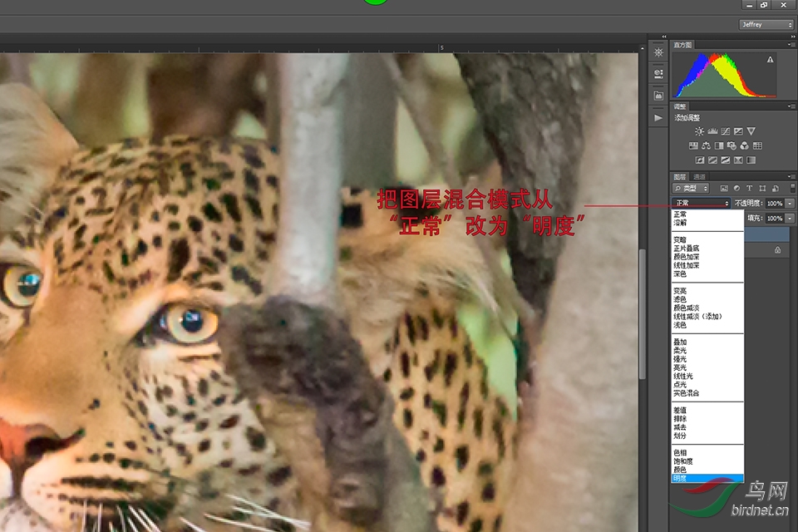
Task: Choose 叠加 blend mode
Action: pos(707,342)
